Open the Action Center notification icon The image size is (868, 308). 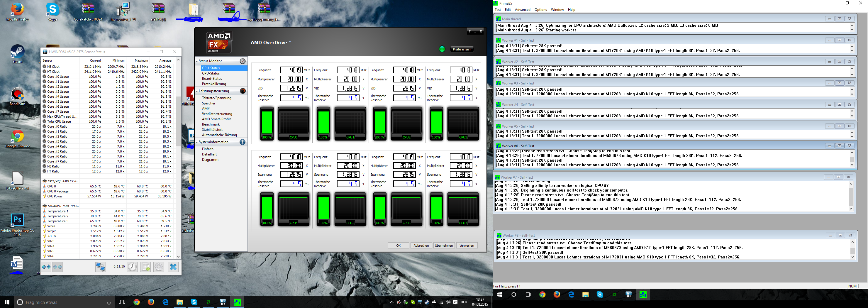[455, 302]
